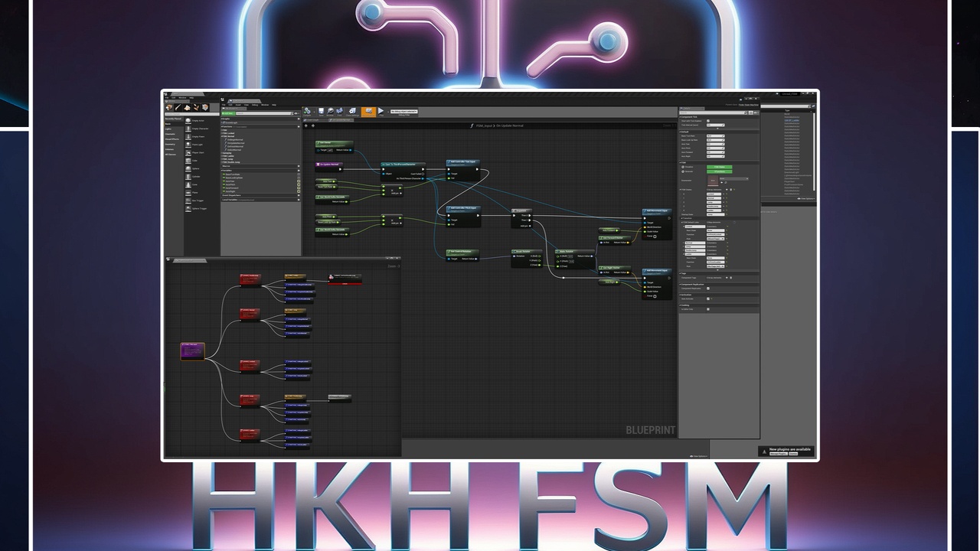Image resolution: width=980 pixels, height=551 pixels.
Task: Click the Browse magnifier icon in toolbar
Action: point(330,111)
